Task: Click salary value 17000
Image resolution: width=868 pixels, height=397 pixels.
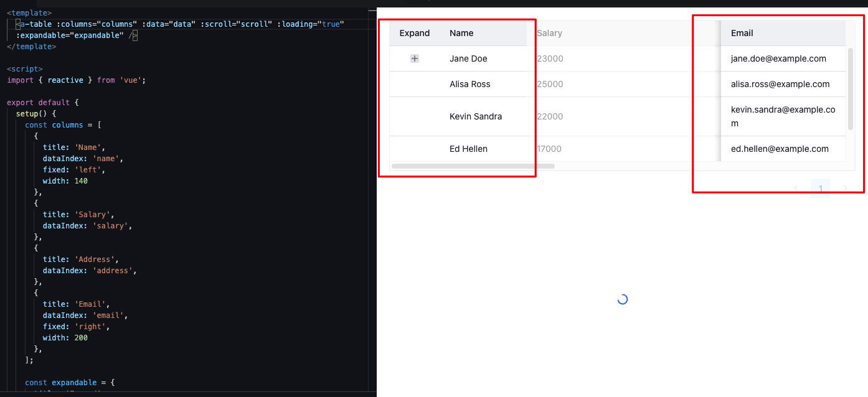Action: (549, 149)
